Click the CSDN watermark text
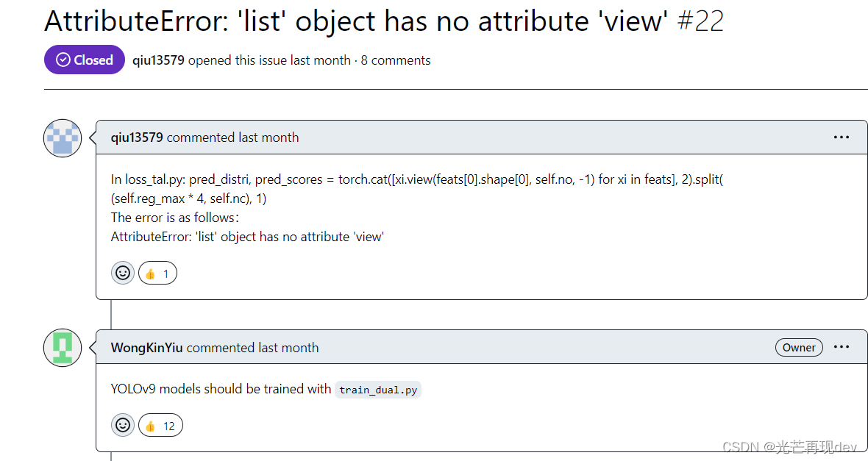 [789, 447]
